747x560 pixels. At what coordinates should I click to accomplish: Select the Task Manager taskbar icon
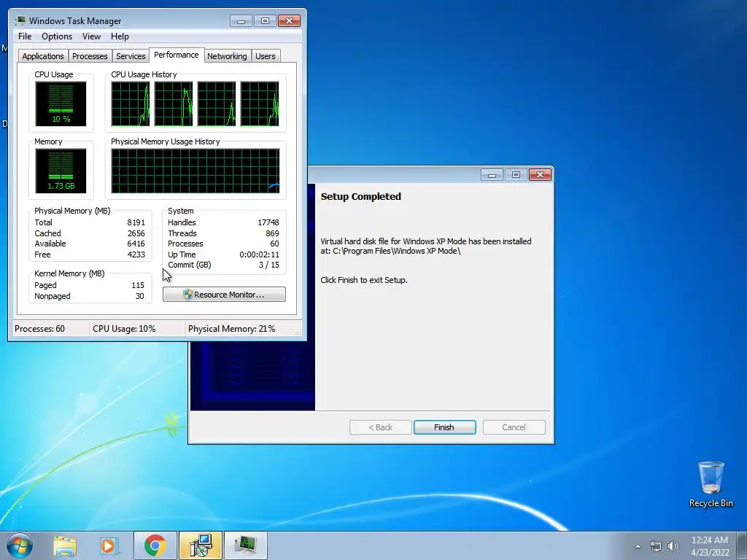click(246, 545)
